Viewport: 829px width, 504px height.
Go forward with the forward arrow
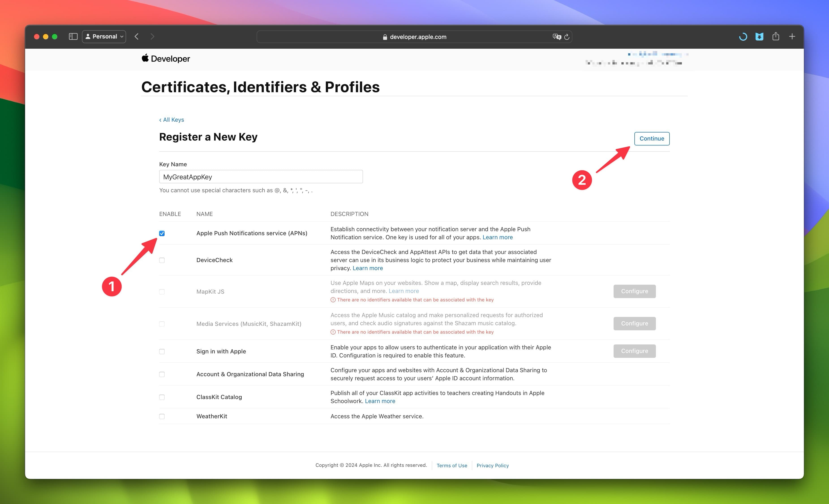click(x=152, y=36)
